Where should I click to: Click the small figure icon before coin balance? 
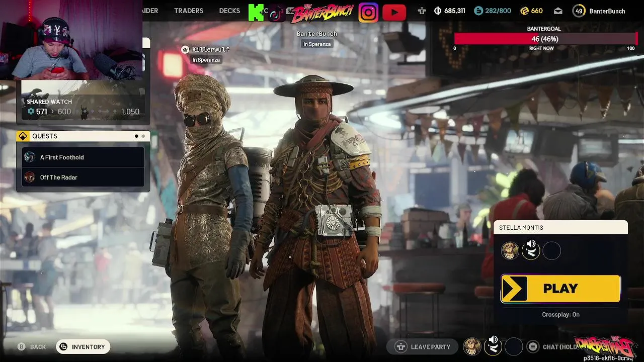[x=422, y=11]
